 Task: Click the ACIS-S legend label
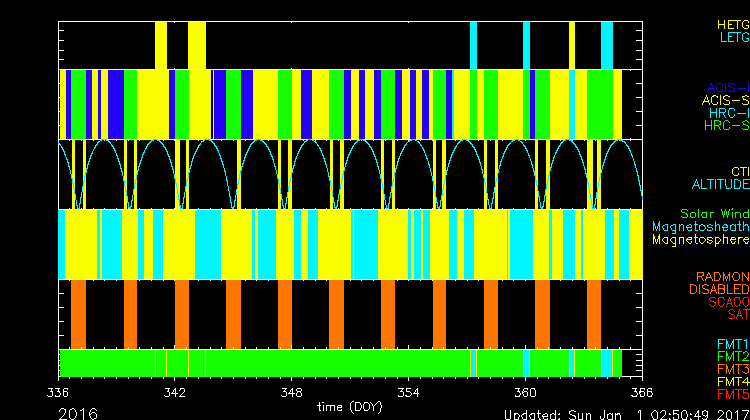coord(725,100)
